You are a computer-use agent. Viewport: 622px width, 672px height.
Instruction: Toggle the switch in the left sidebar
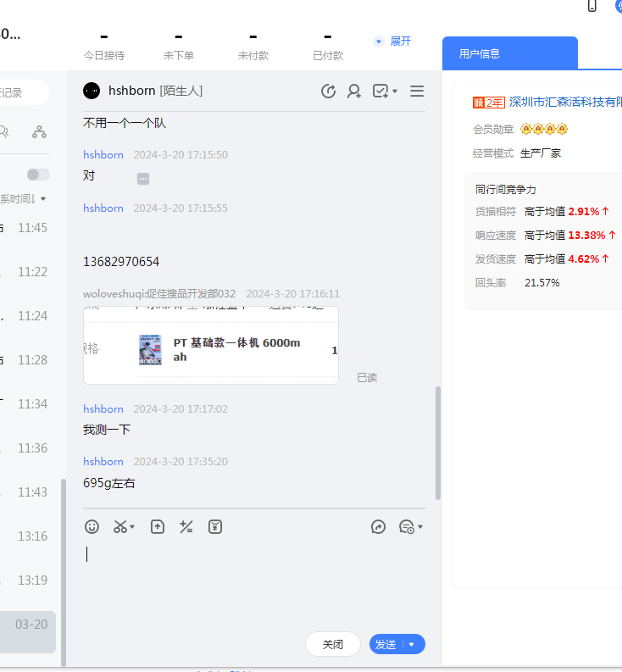click(37, 174)
